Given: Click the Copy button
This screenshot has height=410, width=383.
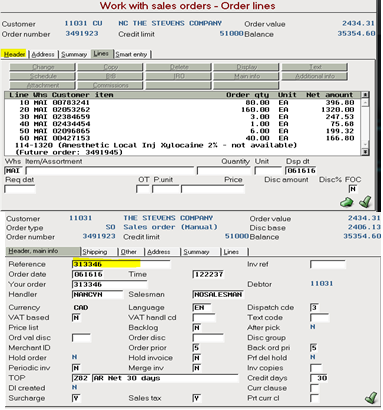Looking at the screenshot, I should [111, 67].
